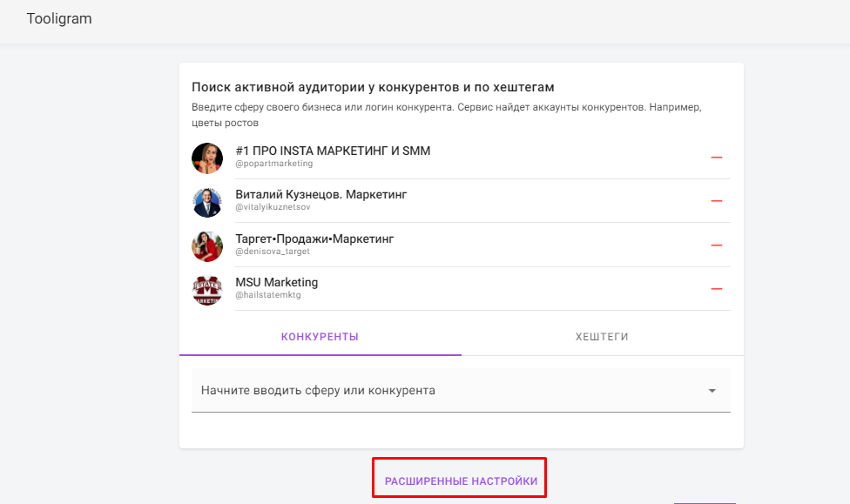Expand the competitor search dropdown arrow

(x=712, y=391)
